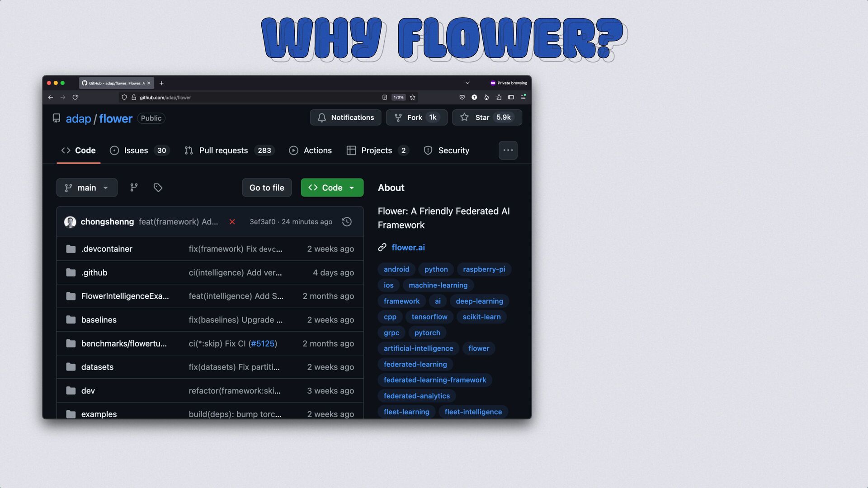Expand the main branch selector dropdown
This screenshot has height=488, width=868.
[x=87, y=188]
